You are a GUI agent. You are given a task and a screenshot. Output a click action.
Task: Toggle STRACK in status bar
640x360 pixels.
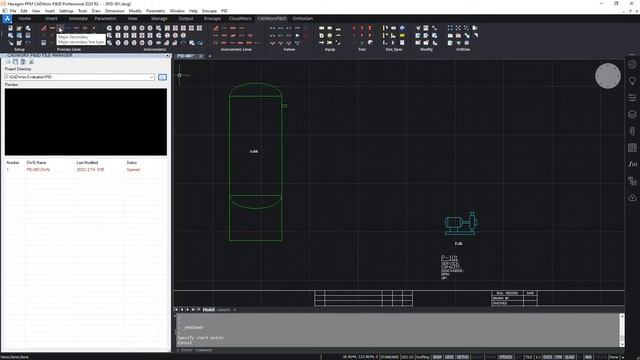(505, 357)
